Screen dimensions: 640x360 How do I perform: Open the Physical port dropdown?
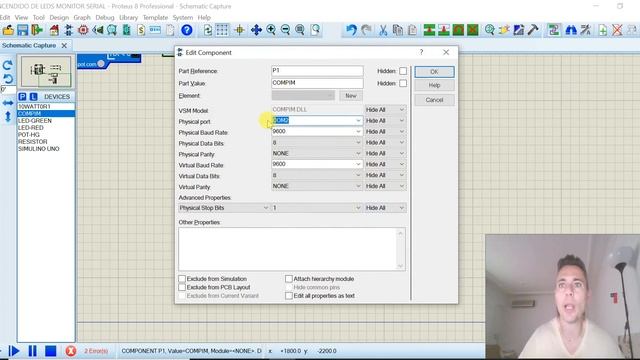[358, 121]
